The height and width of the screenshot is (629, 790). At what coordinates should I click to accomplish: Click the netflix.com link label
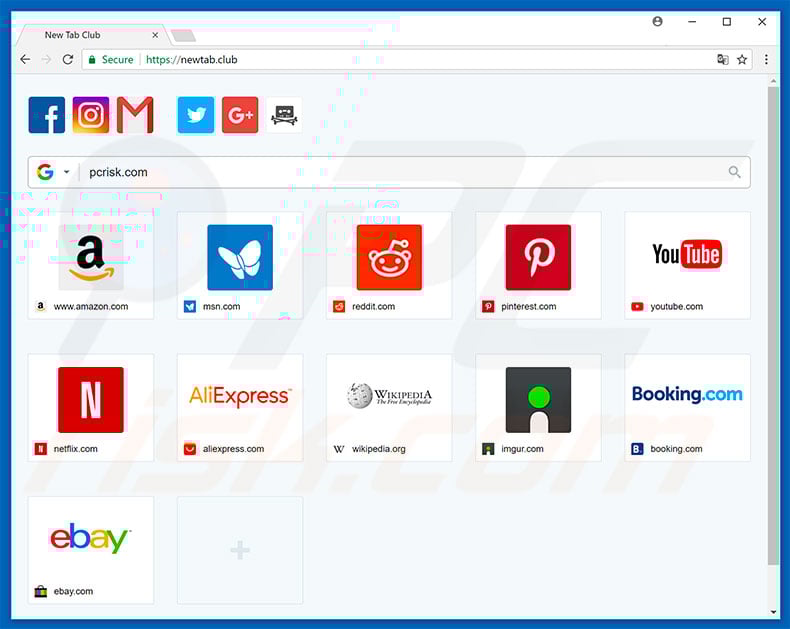coord(76,449)
